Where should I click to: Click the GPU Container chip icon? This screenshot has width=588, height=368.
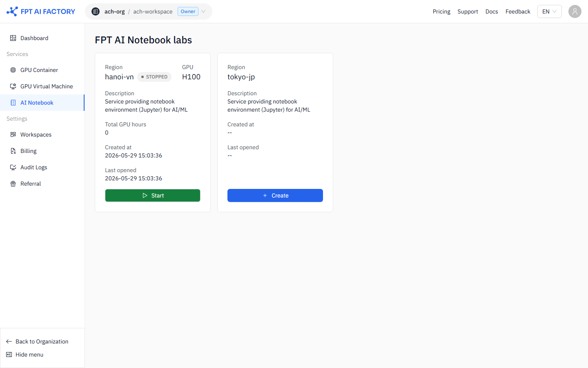13,70
